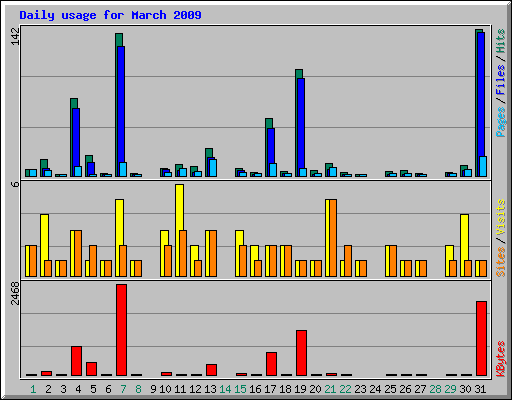Viewport: 512px width, 400px height.
Task: Click the red KBytes bar for day 5
Action: tap(91, 369)
